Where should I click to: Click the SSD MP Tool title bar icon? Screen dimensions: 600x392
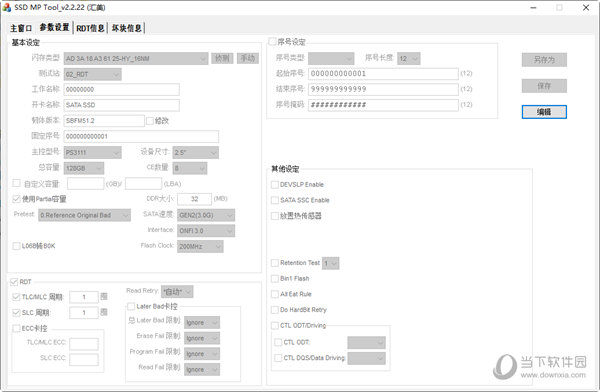pyautogui.click(x=7, y=7)
